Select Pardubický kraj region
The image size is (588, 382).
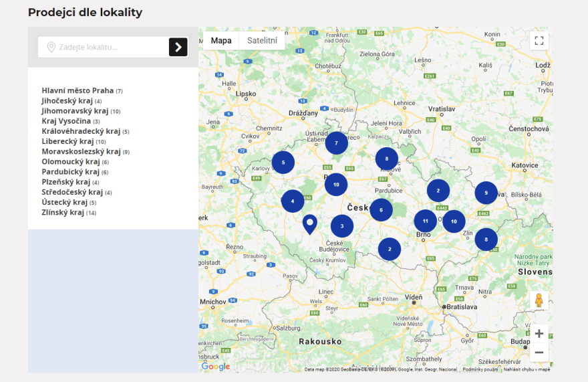75,172
